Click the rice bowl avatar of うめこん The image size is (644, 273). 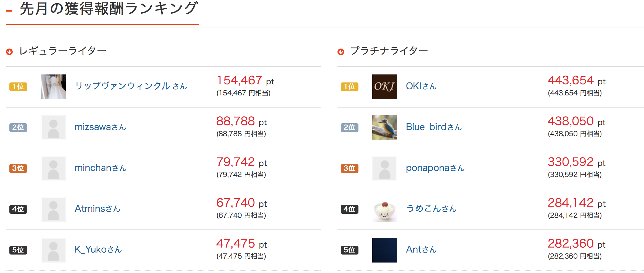[x=384, y=209]
